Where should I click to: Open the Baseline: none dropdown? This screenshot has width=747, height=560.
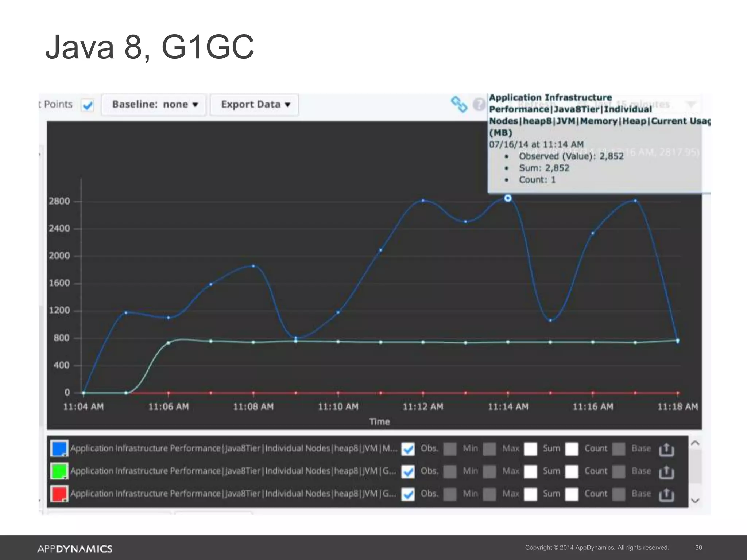(154, 105)
